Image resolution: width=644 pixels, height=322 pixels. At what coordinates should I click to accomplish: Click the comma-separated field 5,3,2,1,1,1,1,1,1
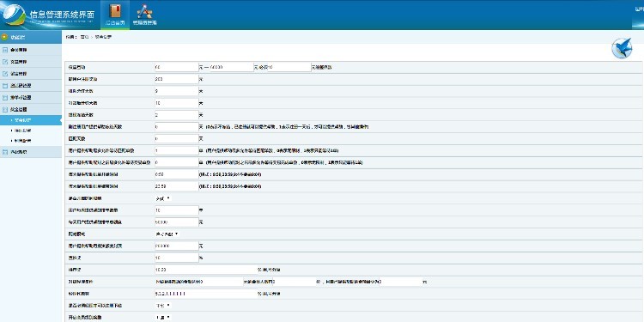coord(205,294)
